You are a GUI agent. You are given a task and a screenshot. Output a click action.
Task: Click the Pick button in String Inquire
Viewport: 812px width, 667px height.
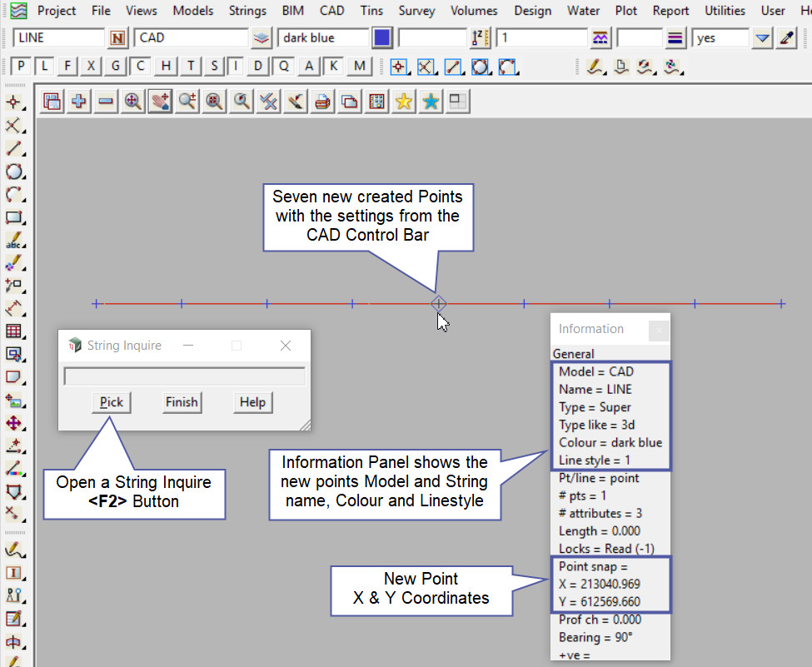coord(112,402)
